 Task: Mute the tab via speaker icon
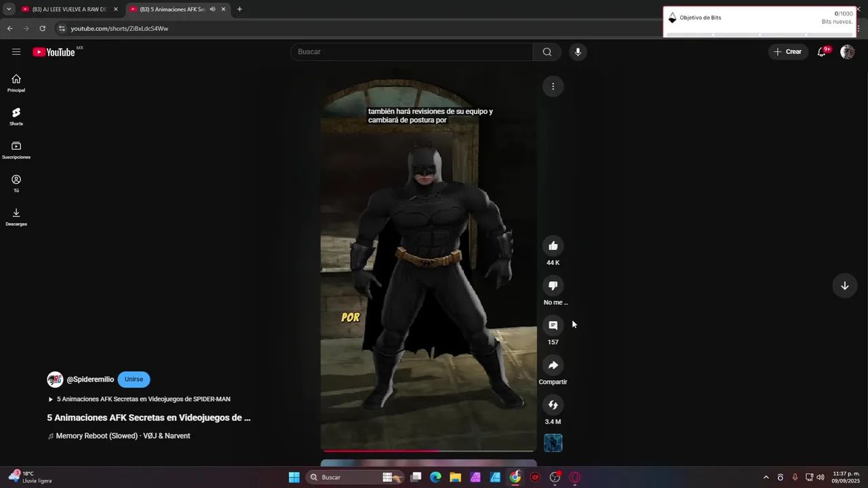[212, 9]
